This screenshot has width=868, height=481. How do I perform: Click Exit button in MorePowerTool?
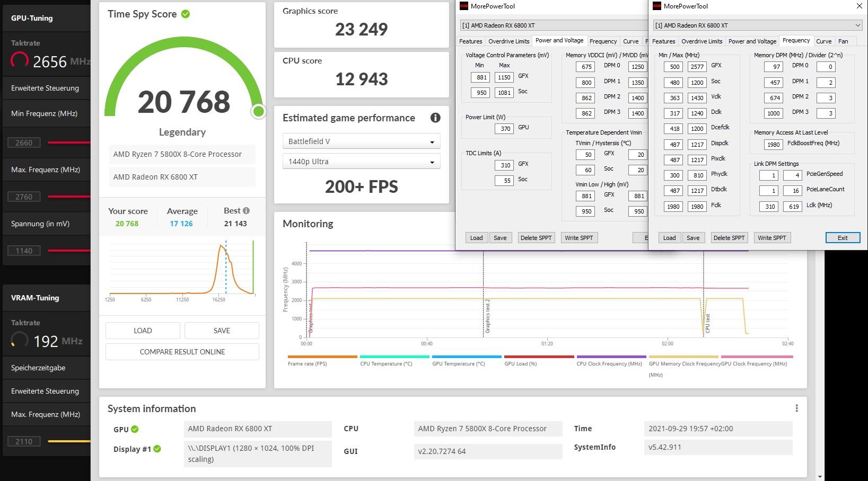[x=843, y=238]
